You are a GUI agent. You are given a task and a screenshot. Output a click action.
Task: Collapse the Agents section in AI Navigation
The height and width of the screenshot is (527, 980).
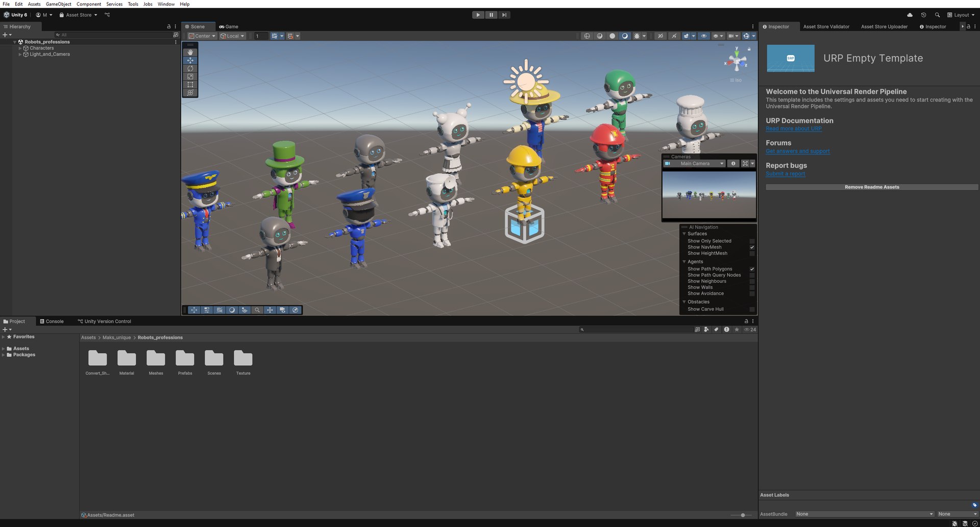pyautogui.click(x=684, y=262)
